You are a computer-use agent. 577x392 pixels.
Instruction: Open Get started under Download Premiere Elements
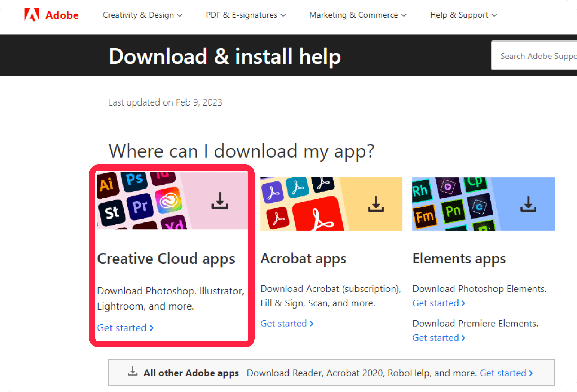point(439,338)
